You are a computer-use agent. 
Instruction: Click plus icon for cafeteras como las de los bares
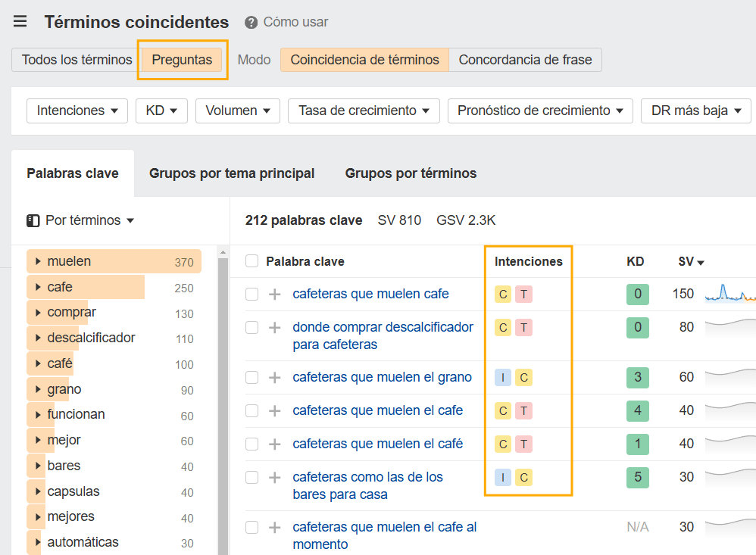click(x=274, y=478)
